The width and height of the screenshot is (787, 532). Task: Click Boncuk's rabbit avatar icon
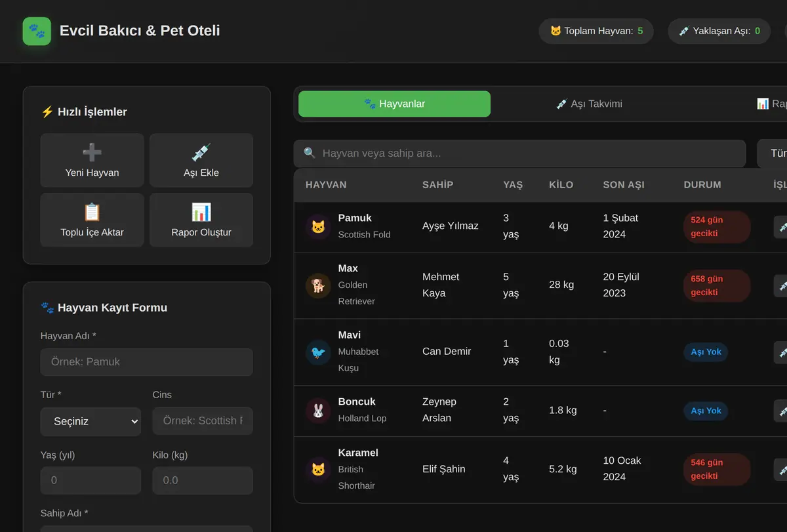[x=318, y=411]
